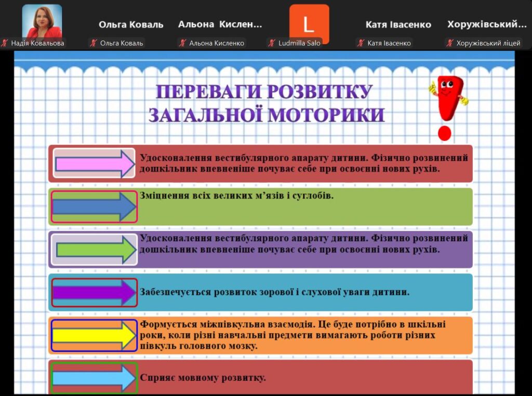Click muted mic icon beside Катя Івасенко label
This screenshot has height=396, width=532.
click(x=361, y=43)
